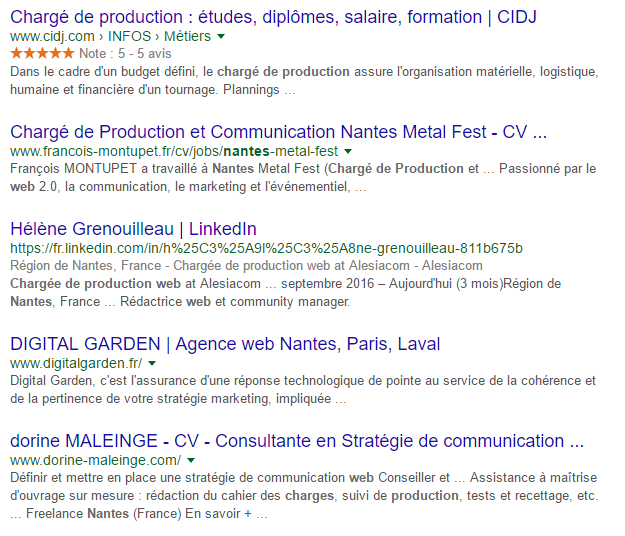Click the fr.linkedin.com green URL text
The width and height of the screenshot is (625, 536).
pos(266,248)
